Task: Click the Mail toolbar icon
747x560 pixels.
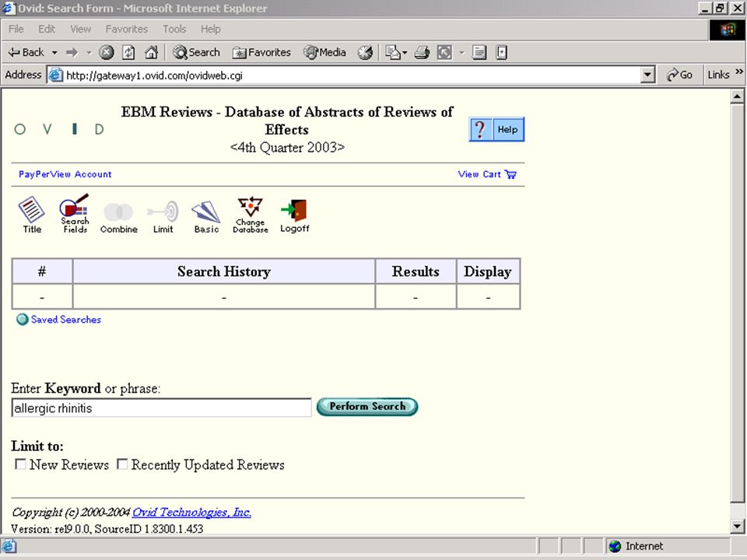Action: (x=392, y=52)
